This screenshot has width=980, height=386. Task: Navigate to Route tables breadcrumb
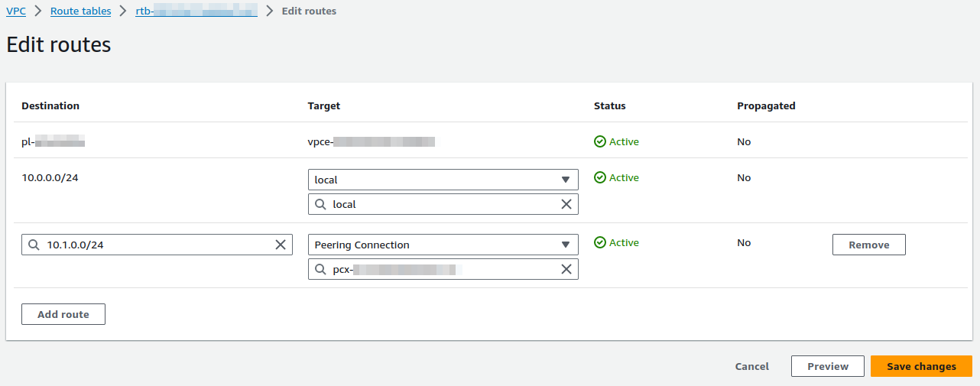tap(80, 11)
